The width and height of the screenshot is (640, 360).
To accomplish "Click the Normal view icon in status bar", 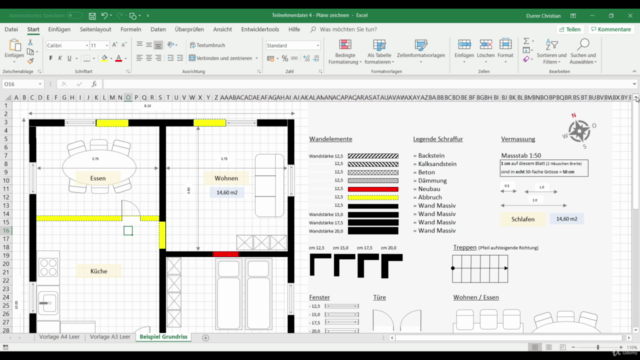I will [535, 347].
